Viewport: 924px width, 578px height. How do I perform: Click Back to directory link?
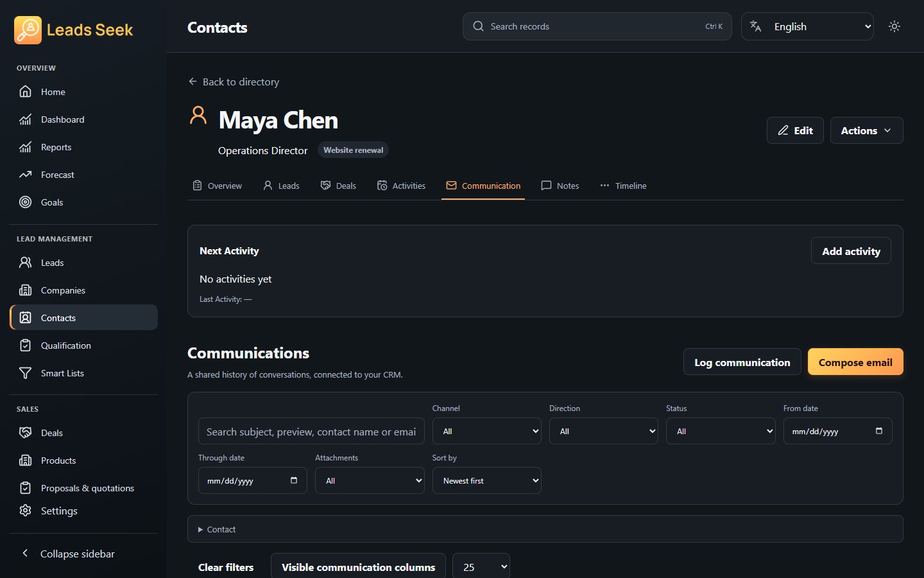click(234, 82)
